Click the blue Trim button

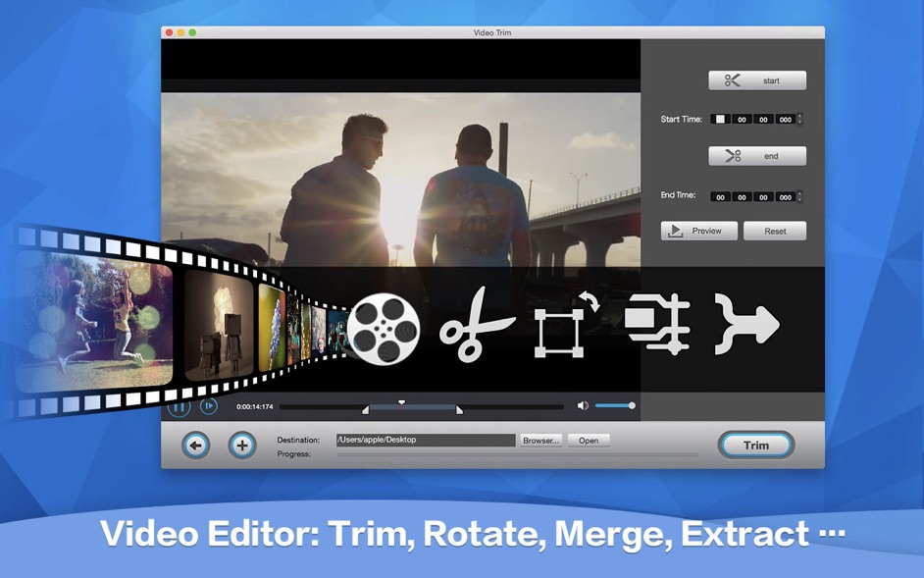(x=755, y=445)
